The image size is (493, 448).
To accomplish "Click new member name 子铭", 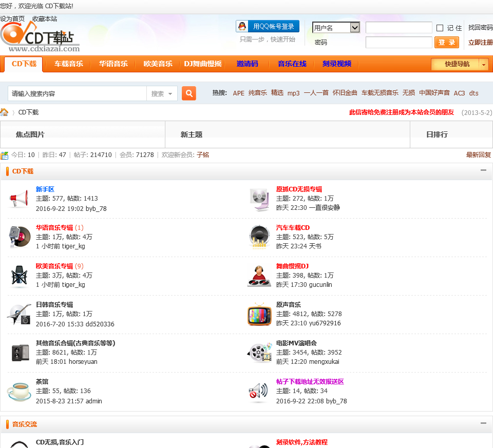I will pos(203,155).
